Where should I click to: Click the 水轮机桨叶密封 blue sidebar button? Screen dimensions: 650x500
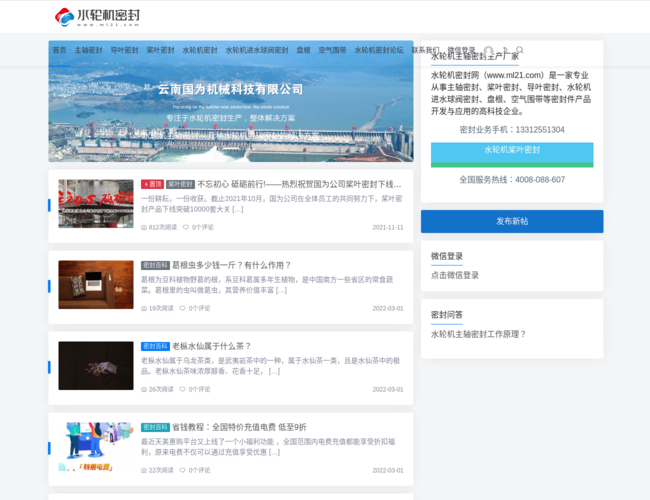point(512,155)
